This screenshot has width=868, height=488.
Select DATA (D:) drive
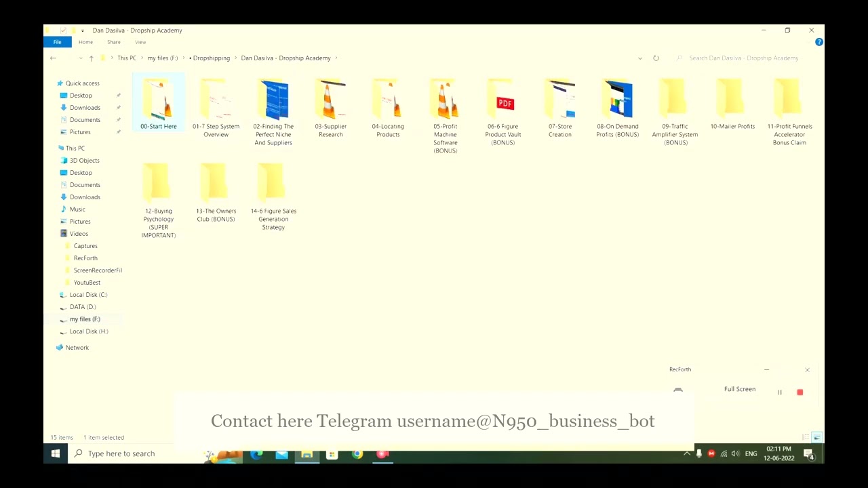pyautogui.click(x=82, y=307)
